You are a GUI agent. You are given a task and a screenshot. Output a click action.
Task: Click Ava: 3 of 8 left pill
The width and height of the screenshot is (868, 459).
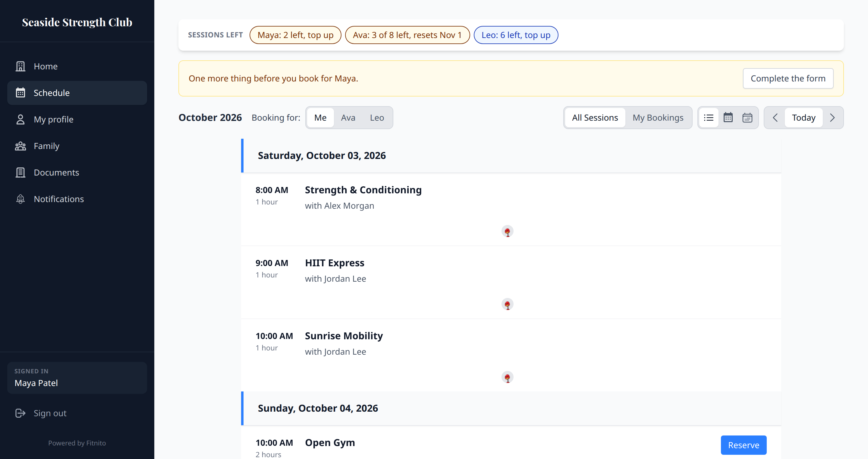point(407,35)
